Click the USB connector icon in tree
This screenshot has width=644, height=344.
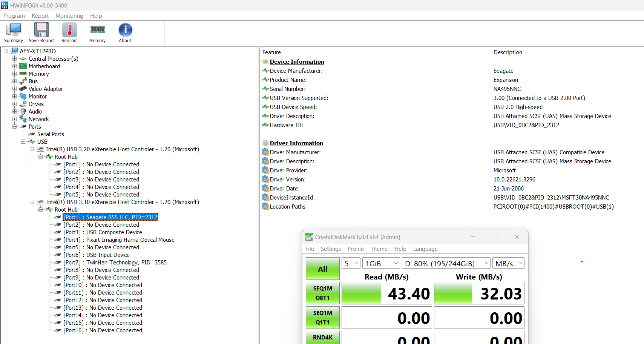32,141
